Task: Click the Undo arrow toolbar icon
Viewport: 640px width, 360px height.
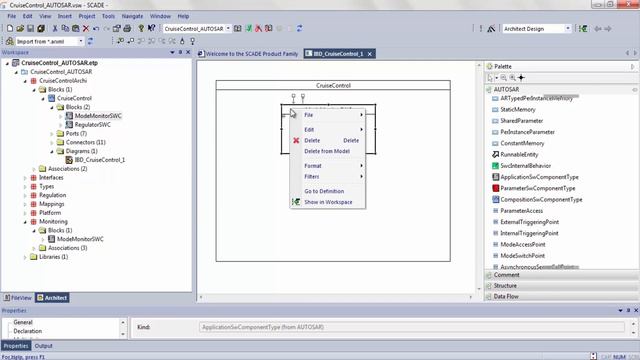Action: pyautogui.click(x=96, y=29)
